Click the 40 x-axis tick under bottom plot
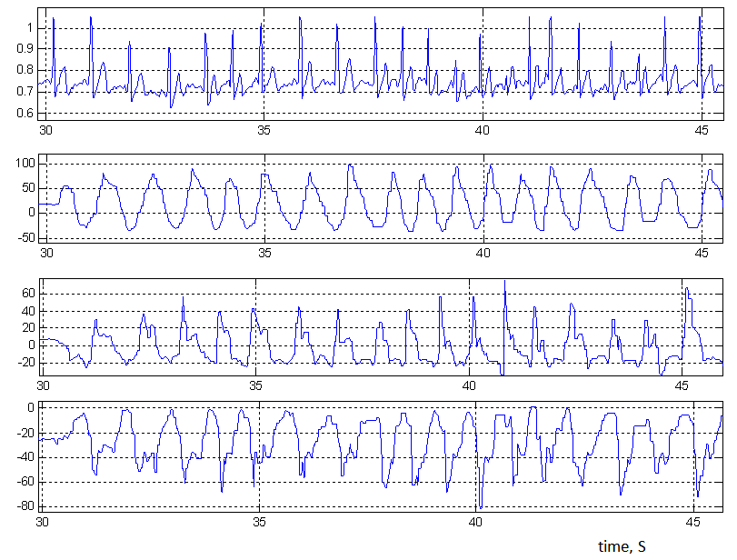This screenshot has width=737, height=560. pyautogui.click(x=475, y=524)
